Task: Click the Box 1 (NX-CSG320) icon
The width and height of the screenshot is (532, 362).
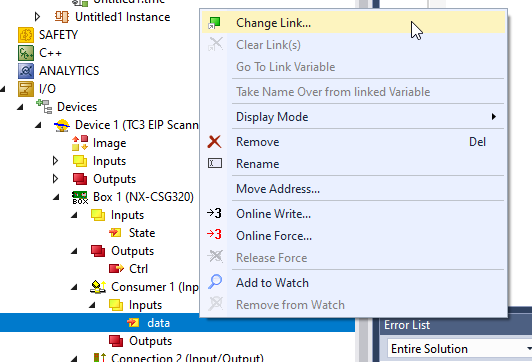Action: point(80,197)
